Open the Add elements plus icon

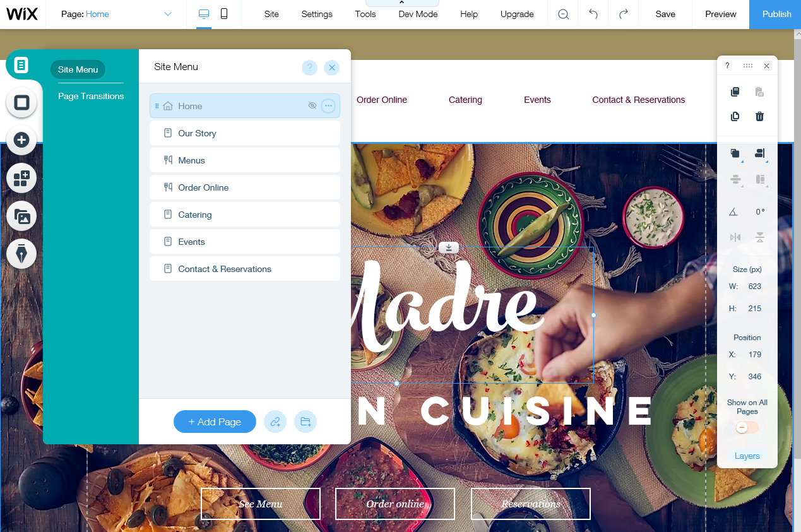click(21, 140)
